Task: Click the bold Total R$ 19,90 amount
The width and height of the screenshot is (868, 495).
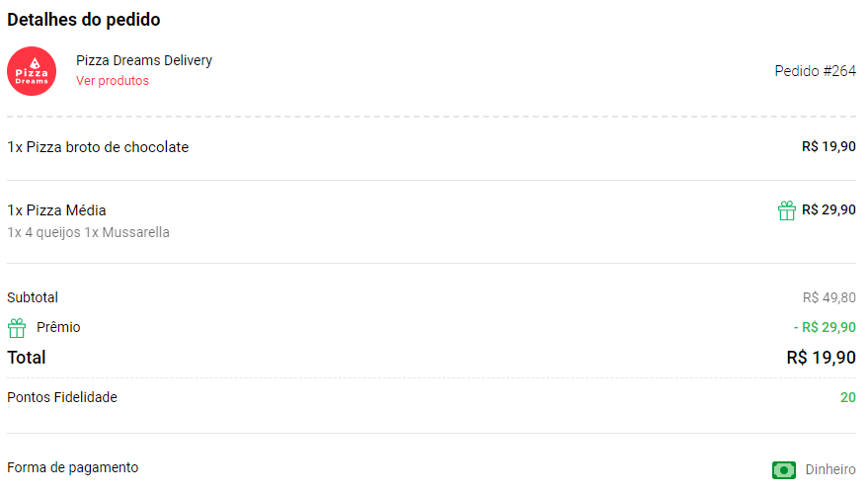Action: (x=821, y=358)
